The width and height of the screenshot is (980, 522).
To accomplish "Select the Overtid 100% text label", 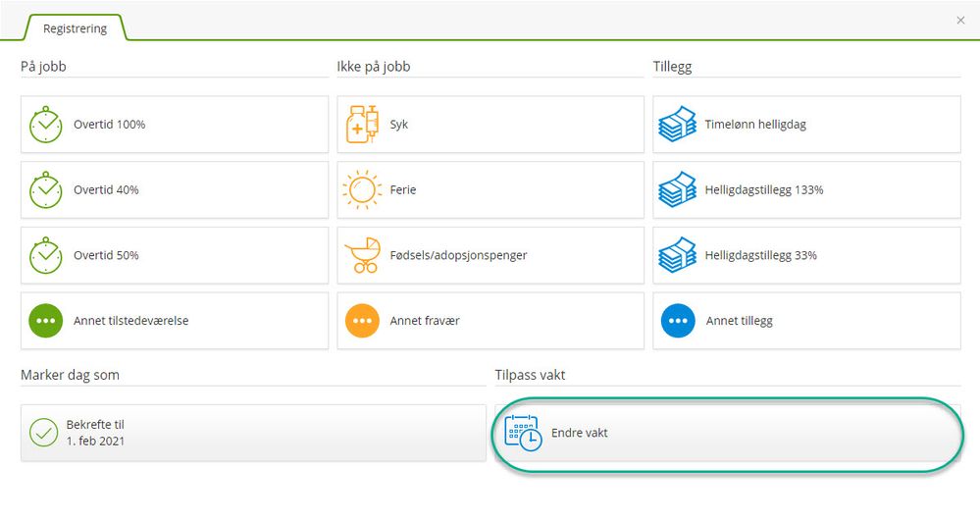I will (x=109, y=125).
